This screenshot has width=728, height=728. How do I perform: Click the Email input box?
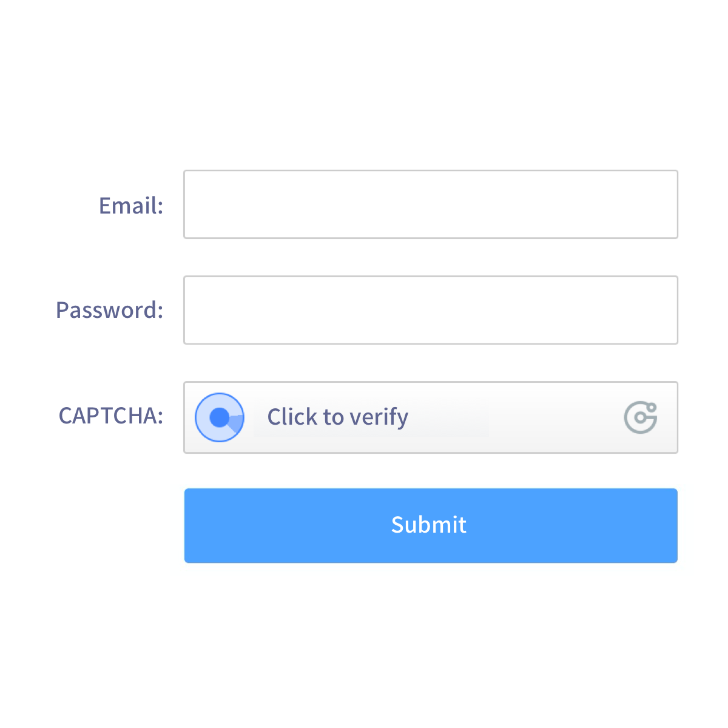[x=431, y=204]
